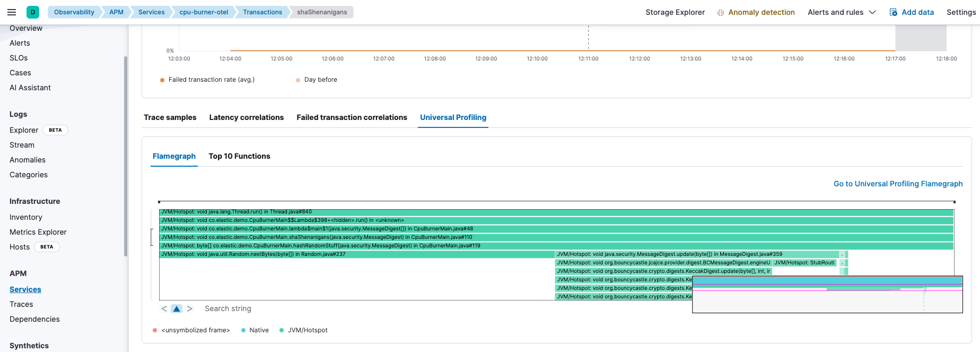Viewport: 980px width, 352px height.
Task: Open the cpu-burner-otel breadcrumb
Action: (204, 12)
